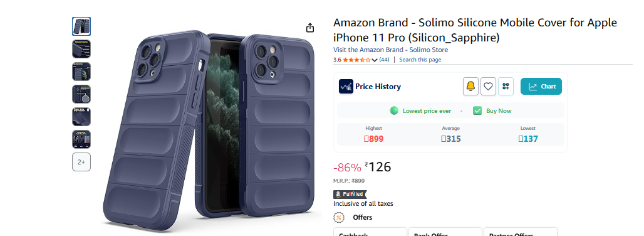Select the sixth product thumbnail
The image size is (644, 236).
coord(81,139)
